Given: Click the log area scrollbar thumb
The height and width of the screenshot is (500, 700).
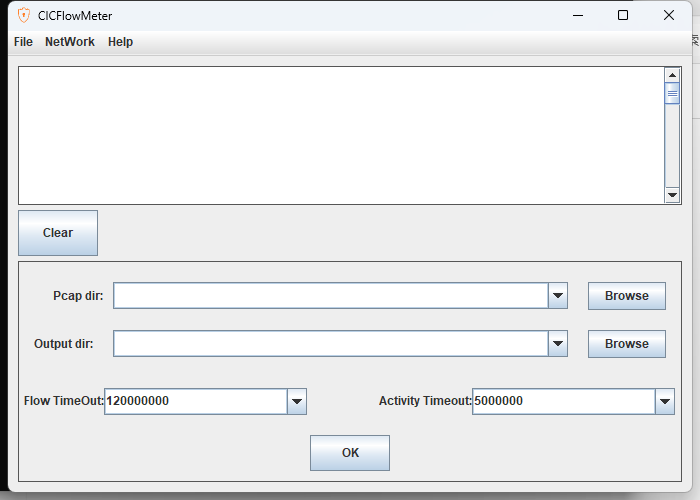Looking at the screenshot, I should pyautogui.click(x=672, y=93).
